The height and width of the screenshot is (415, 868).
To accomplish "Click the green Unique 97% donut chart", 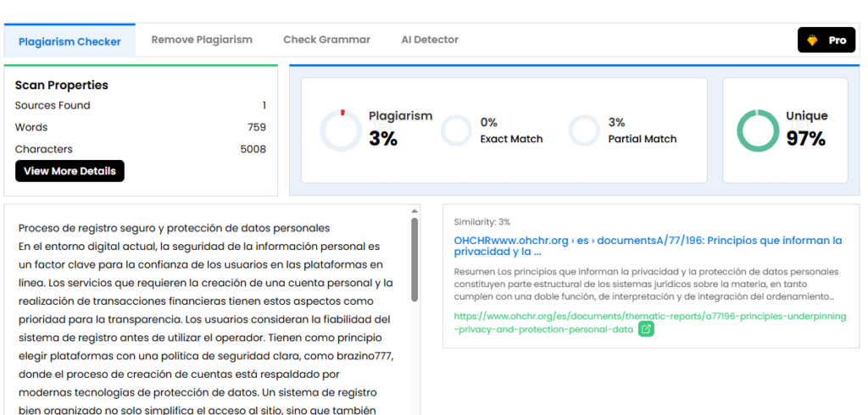I will [757, 130].
